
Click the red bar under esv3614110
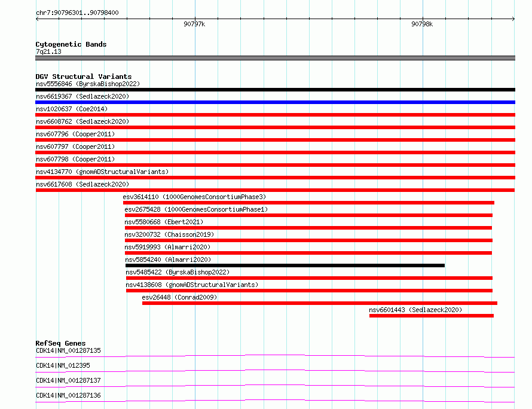(309, 203)
